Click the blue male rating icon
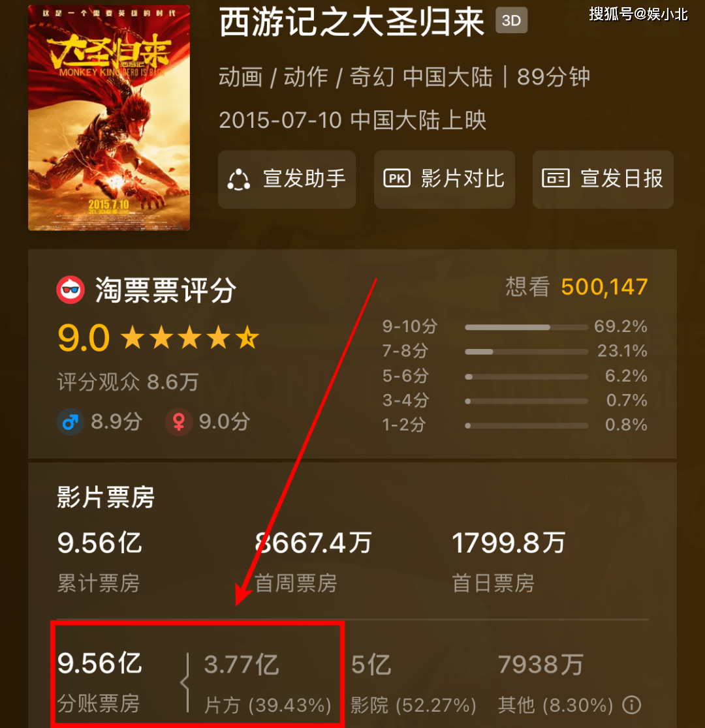This screenshot has width=705, height=728. click(70, 422)
